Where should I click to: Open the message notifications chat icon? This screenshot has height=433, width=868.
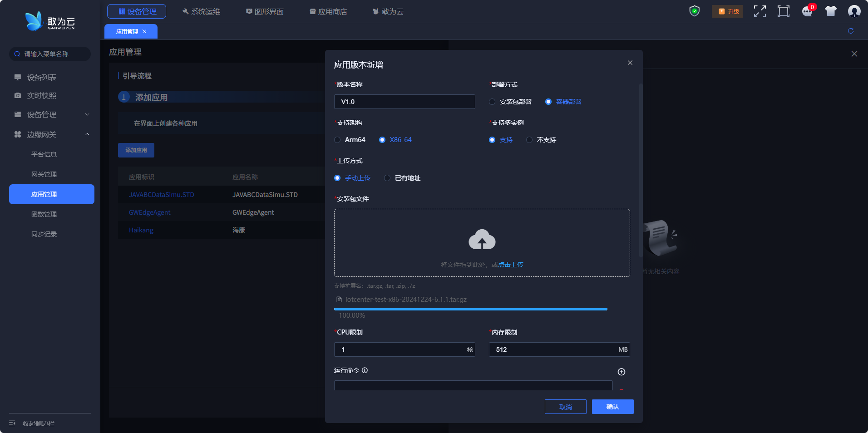807,11
